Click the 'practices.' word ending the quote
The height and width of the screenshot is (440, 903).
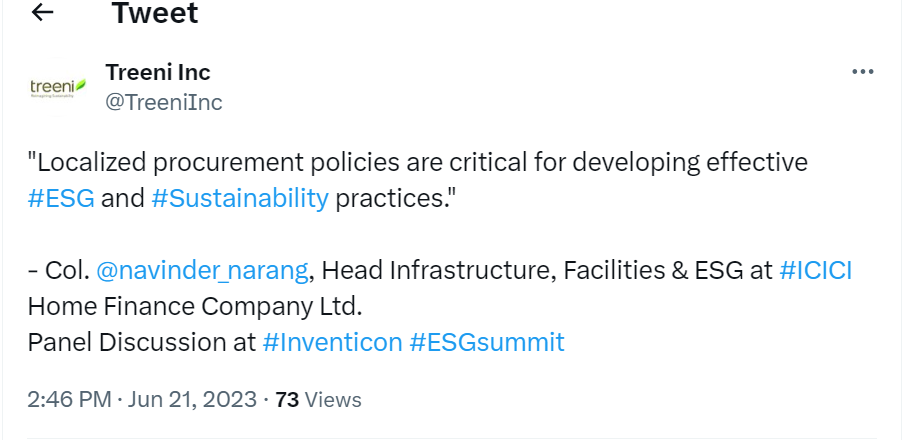[396, 198]
